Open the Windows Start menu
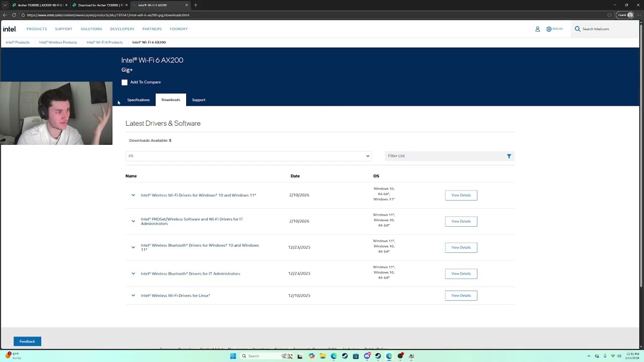This screenshot has width=644, height=362. [233, 356]
